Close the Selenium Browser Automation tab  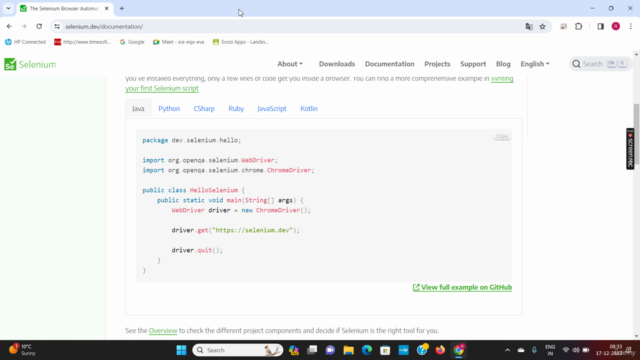tap(107, 8)
